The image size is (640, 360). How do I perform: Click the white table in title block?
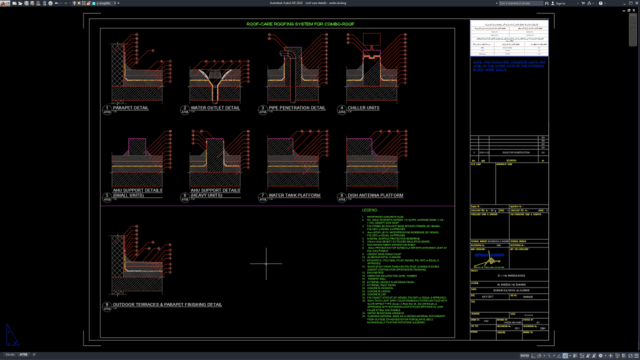pos(509,38)
